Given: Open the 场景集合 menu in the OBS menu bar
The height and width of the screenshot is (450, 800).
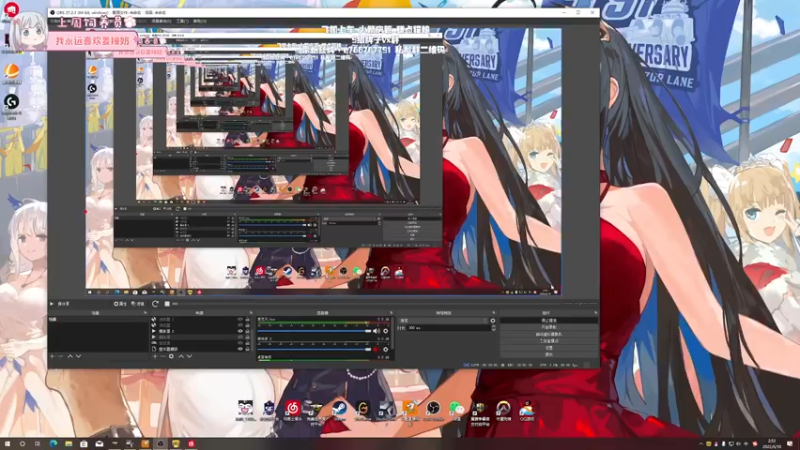Looking at the screenshot, I should (161, 21).
